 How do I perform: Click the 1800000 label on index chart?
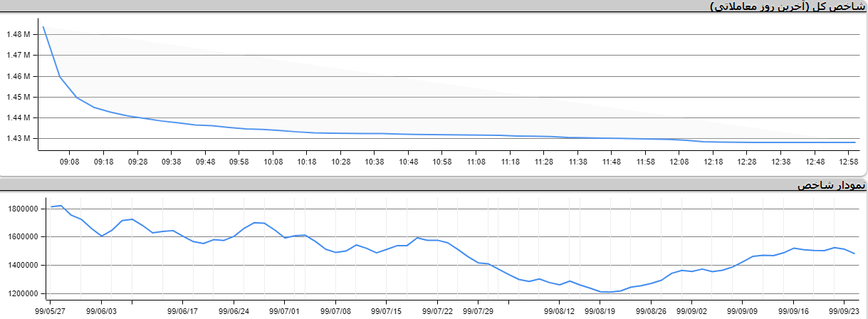click(23, 209)
